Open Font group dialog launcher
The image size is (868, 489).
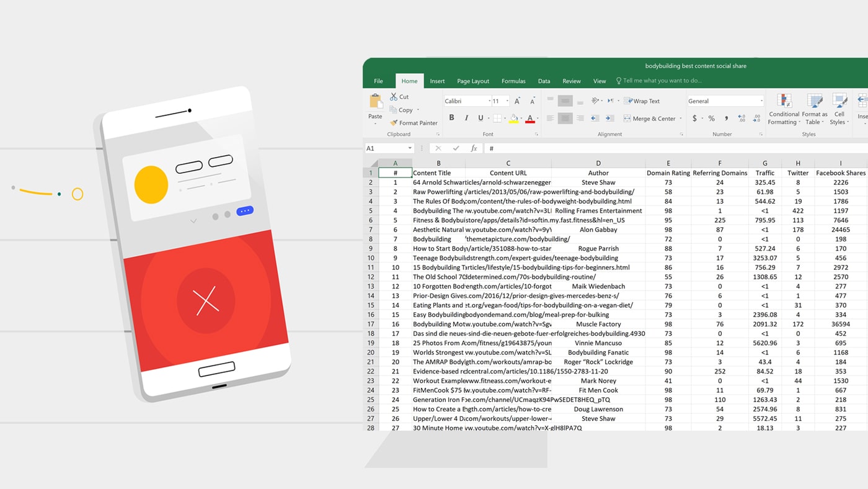[x=538, y=134]
